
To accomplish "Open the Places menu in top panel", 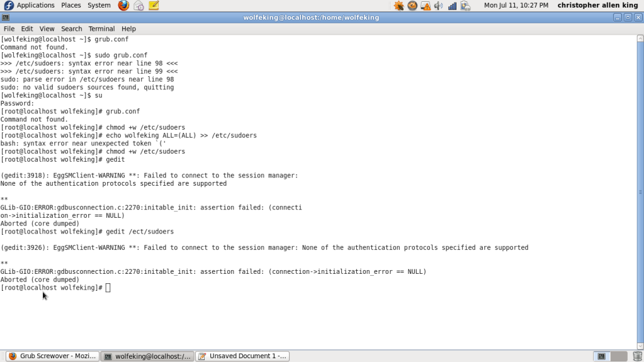I will (x=71, y=5).
